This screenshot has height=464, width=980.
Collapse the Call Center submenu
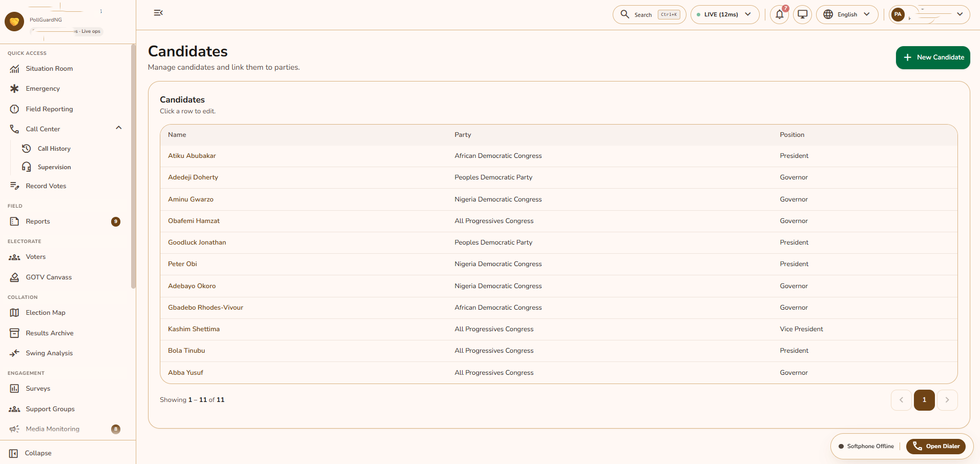[x=119, y=128]
